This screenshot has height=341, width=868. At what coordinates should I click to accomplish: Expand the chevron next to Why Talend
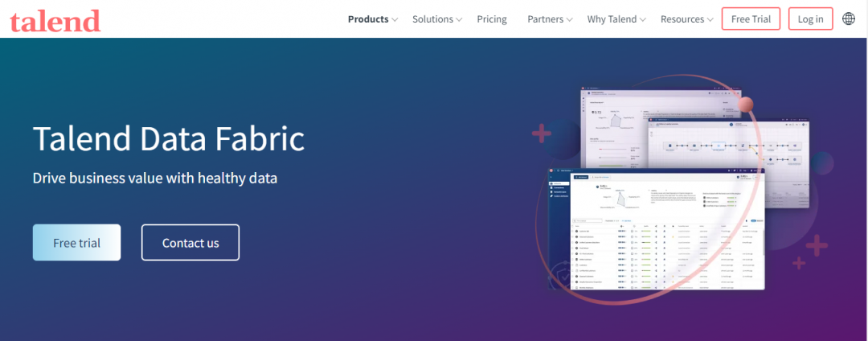(x=643, y=20)
